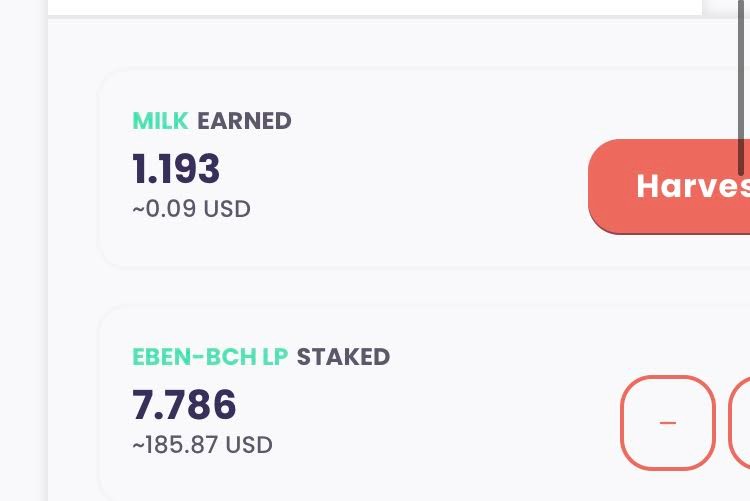
Task: Select the 1.193 earned amount
Action: (x=176, y=168)
